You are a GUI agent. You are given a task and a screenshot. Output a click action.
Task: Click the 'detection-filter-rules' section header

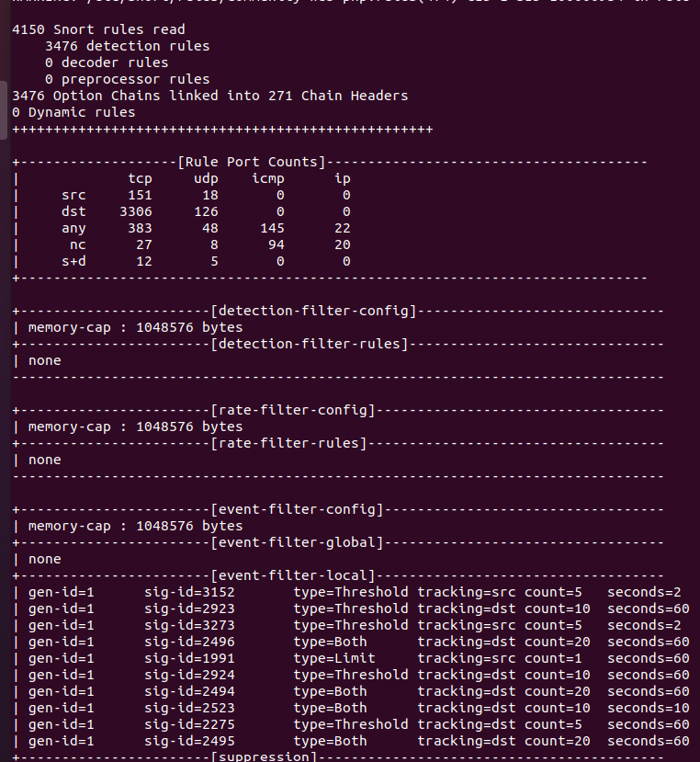pyautogui.click(x=309, y=344)
